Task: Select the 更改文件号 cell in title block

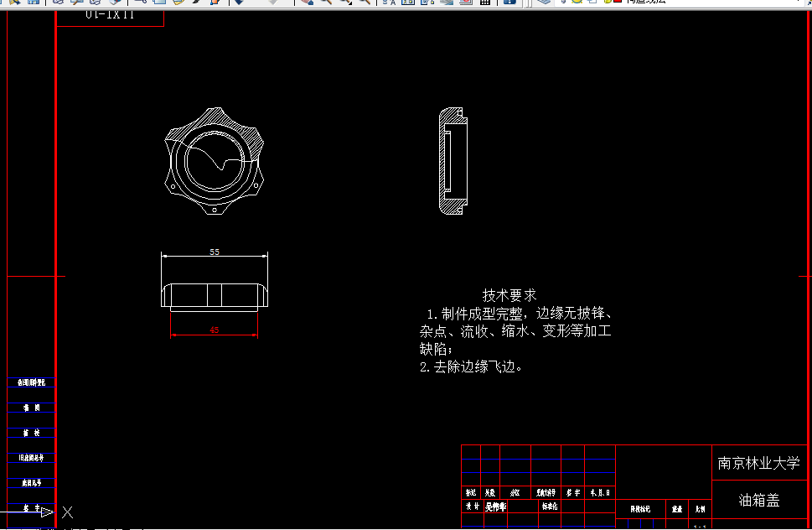Action: [x=546, y=493]
